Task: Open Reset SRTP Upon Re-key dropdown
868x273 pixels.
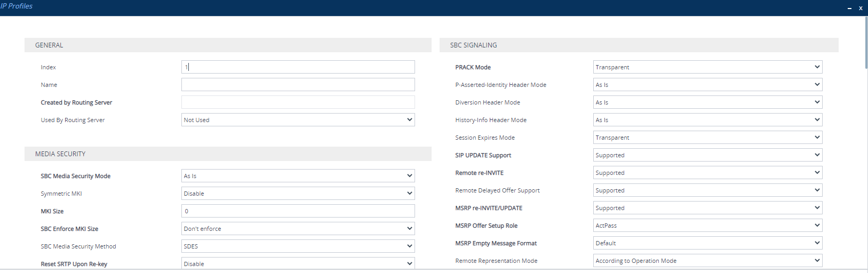Action: pos(298,263)
